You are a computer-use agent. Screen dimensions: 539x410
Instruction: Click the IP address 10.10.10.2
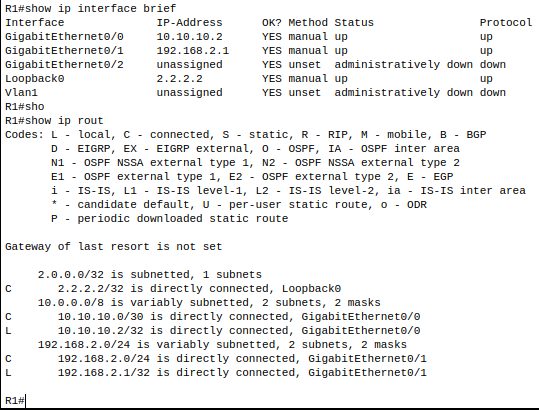pyautogui.click(x=189, y=36)
